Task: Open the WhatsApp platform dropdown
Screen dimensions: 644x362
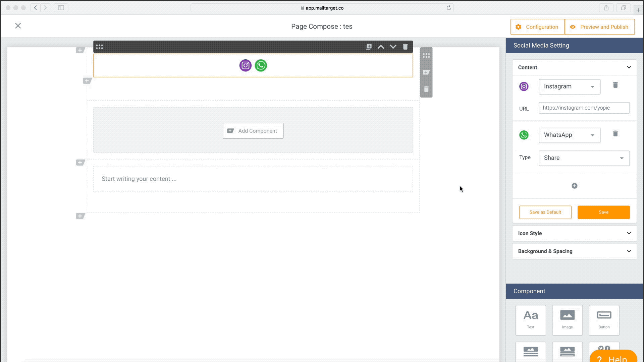Action: click(569, 135)
